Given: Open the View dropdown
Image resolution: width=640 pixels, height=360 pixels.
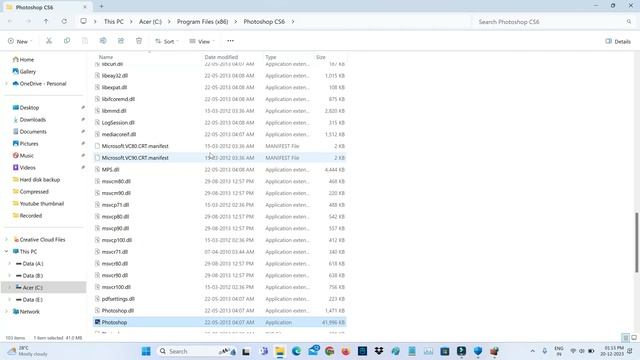Looking at the screenshot, I should [202, 41].
